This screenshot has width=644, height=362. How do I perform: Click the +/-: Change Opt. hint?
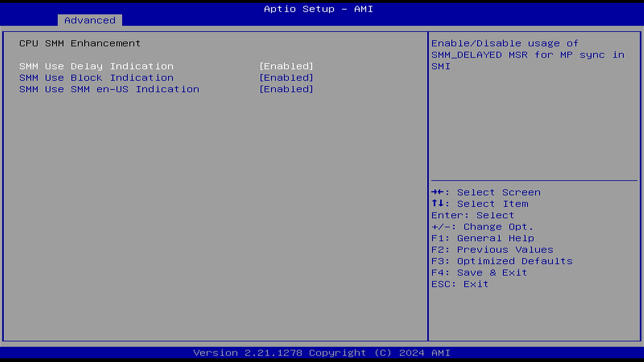(482, 227)
